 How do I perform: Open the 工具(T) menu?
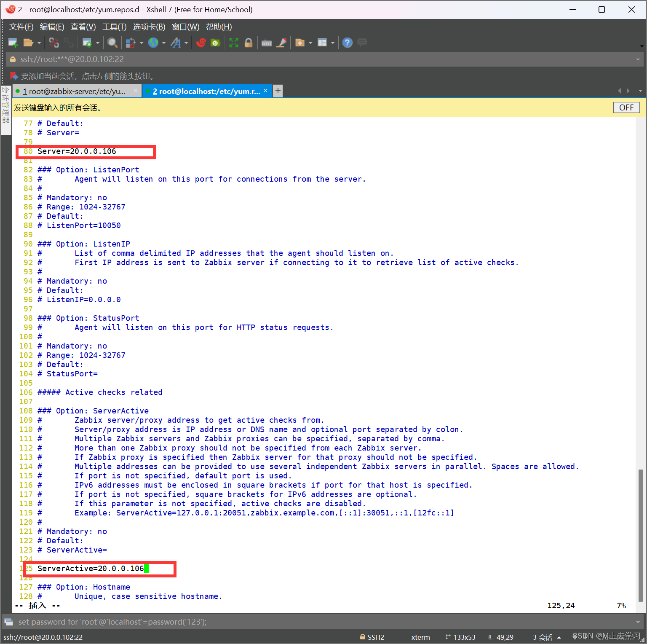pos(114,27)
